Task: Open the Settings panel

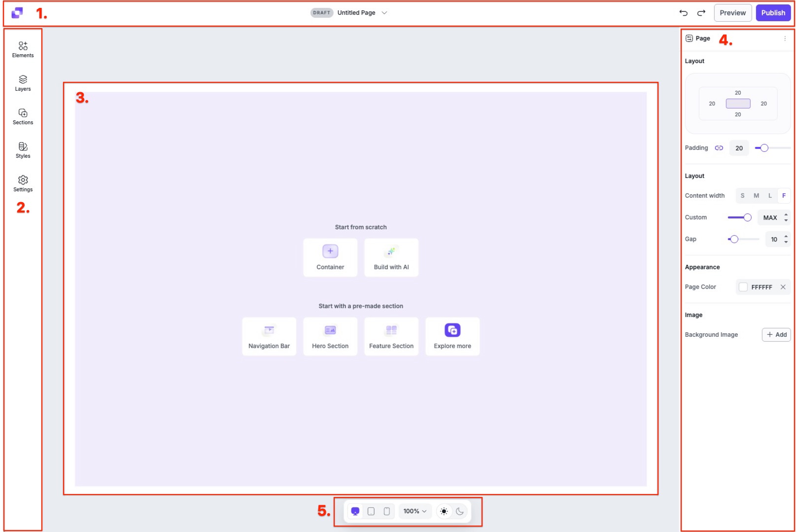Action: [x=23, y=182]
